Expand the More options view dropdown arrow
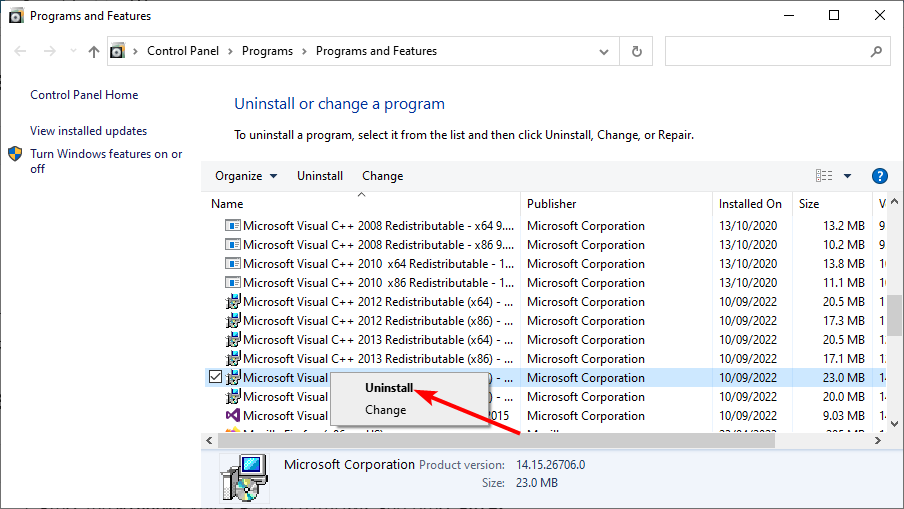This screenshot has width=904, height=509. point(848,176)
